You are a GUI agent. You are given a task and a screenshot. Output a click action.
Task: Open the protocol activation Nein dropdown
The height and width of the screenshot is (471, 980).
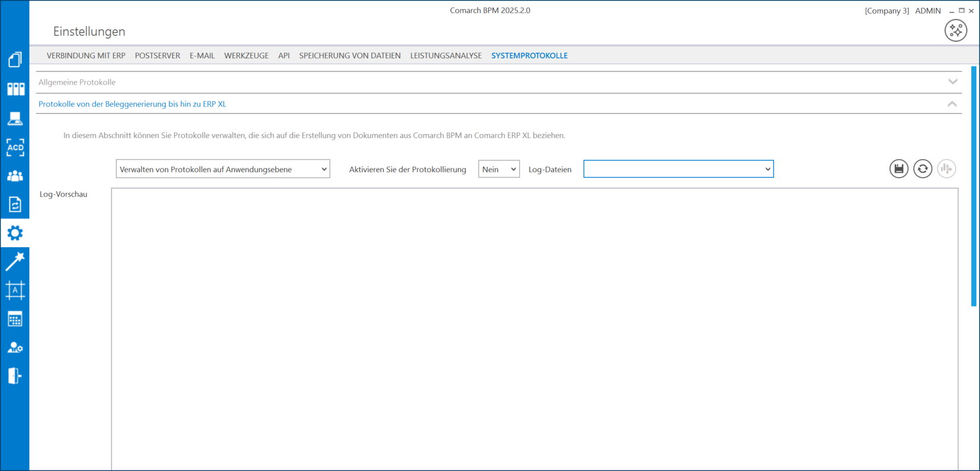[x=498, y=169]
